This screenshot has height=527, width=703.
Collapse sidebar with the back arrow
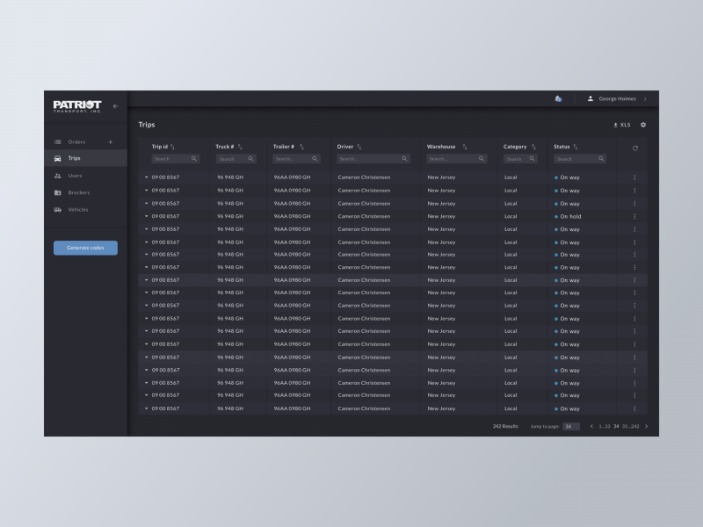[x=115, y=106]
